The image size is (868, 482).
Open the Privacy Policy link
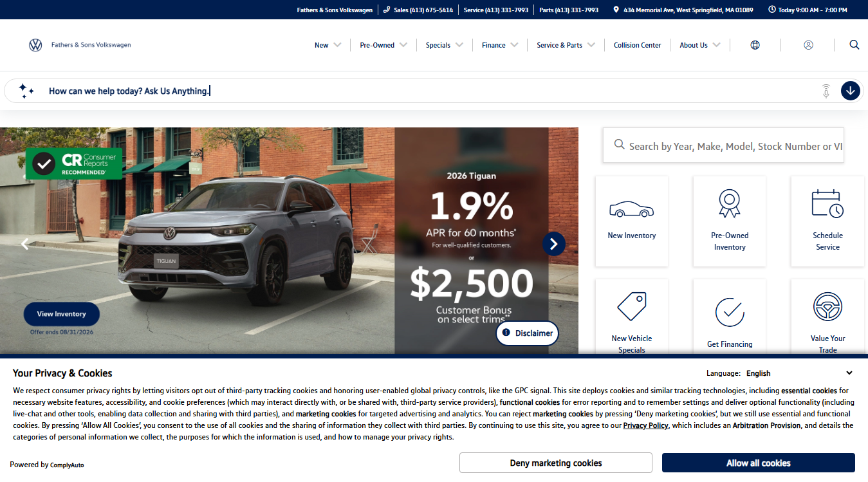tap(645, 425)
